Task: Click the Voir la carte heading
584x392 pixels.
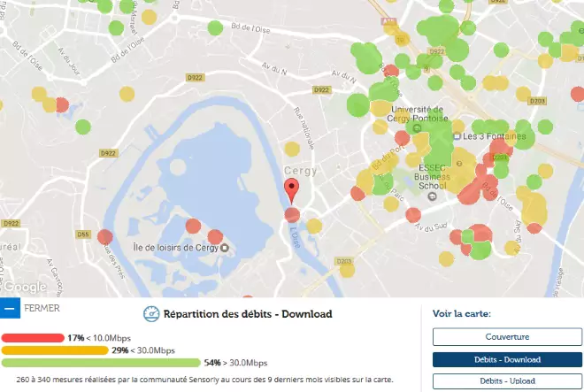Action: [x=461, y=313]
